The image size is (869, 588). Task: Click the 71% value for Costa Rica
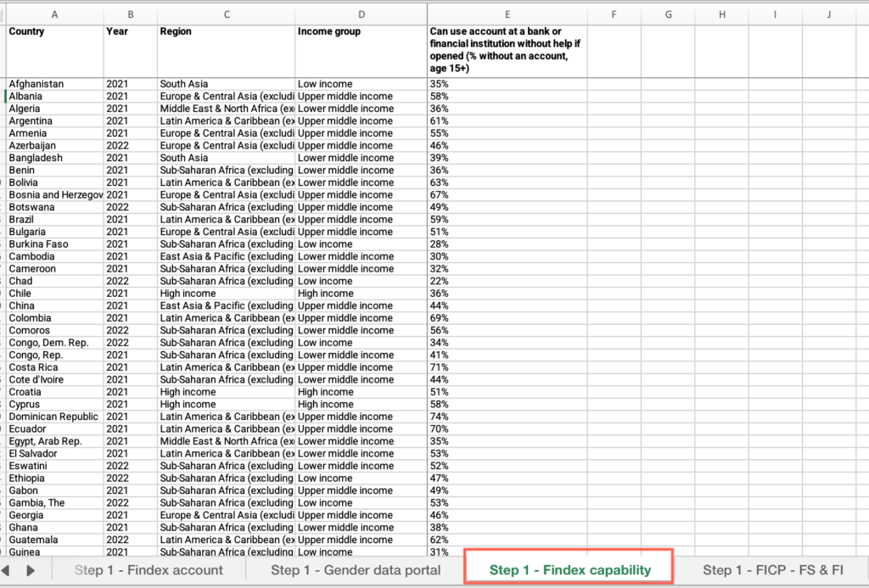point(507,367)
